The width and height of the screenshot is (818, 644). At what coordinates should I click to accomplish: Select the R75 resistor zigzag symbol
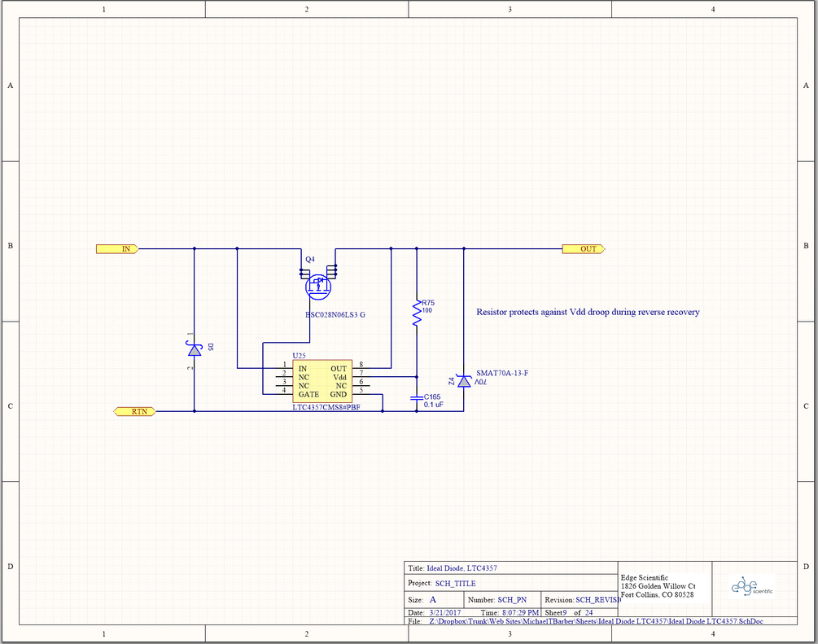pyautogui.click(x=416, y=313)
